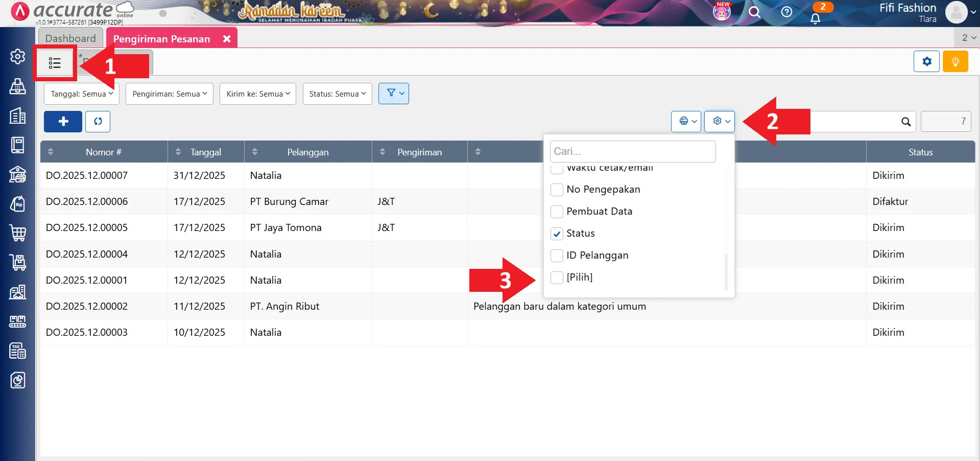Image resolution: width=980 pixels, height=461 pixels.
Task: Check the No Pengepakan checkbox
Action: [557, 190]
